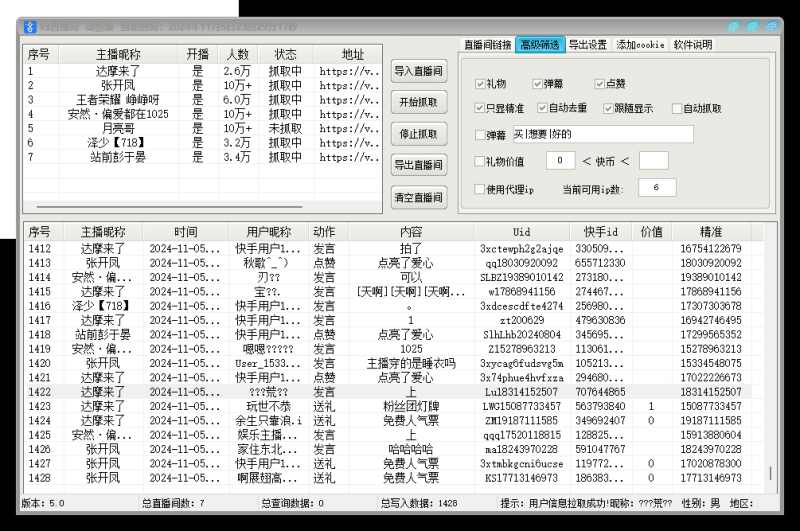Click the rightmost swirl icon in title bar
This screenshot has height=531, width=800.
point(772,27)
